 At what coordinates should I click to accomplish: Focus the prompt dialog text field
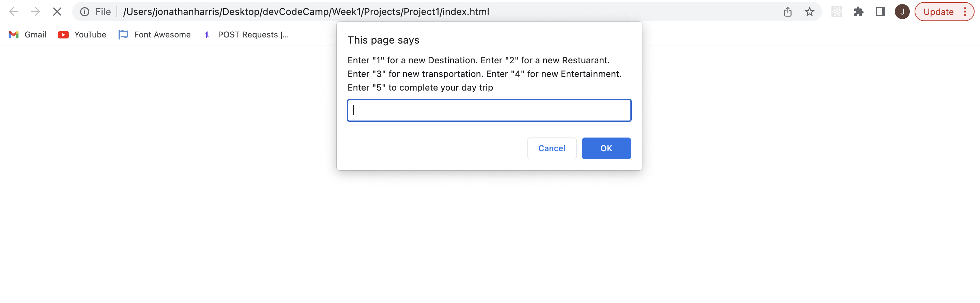coord(489,110)
